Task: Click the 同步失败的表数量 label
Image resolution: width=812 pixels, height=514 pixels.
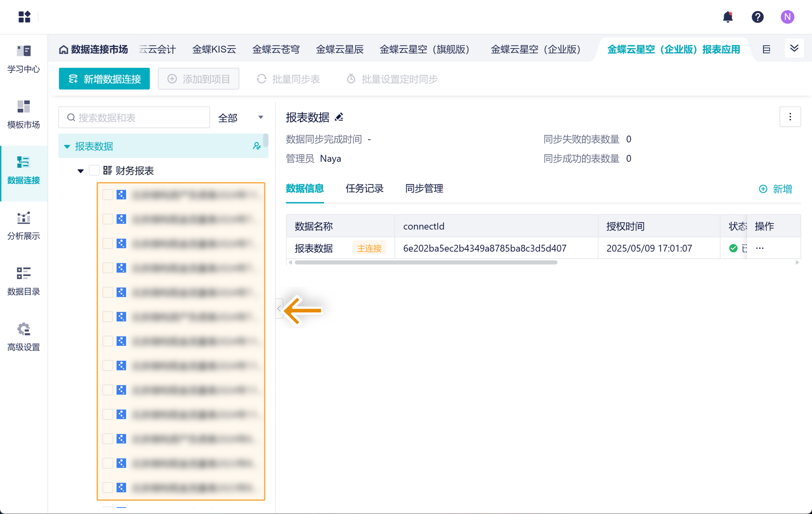Action: pyautogui.click(x=582, y=139)
